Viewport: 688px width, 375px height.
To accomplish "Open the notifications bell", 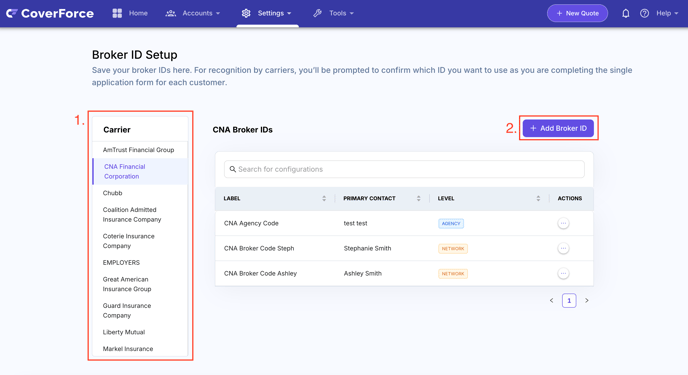I will [x=626, y=13].
